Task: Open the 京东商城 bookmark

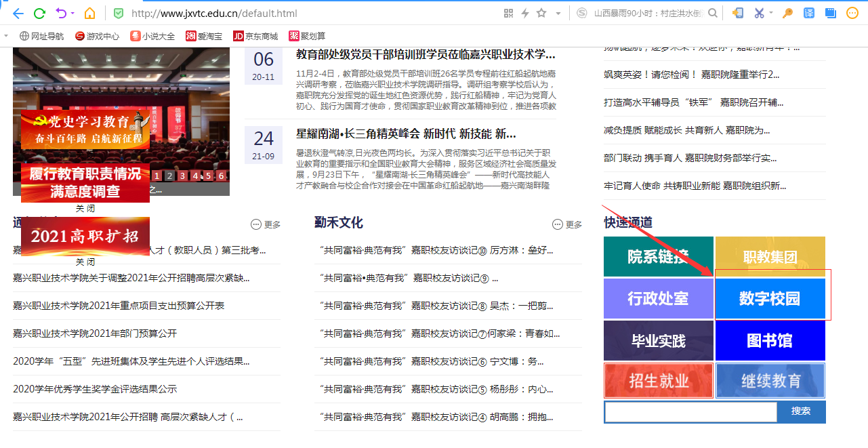Action: [x=255, y=37]
